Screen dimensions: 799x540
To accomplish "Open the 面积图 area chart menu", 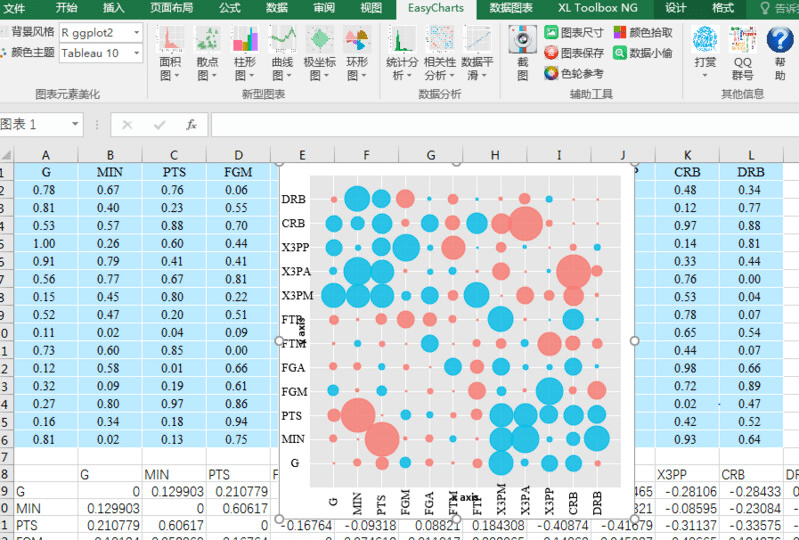I will (170, 54).
